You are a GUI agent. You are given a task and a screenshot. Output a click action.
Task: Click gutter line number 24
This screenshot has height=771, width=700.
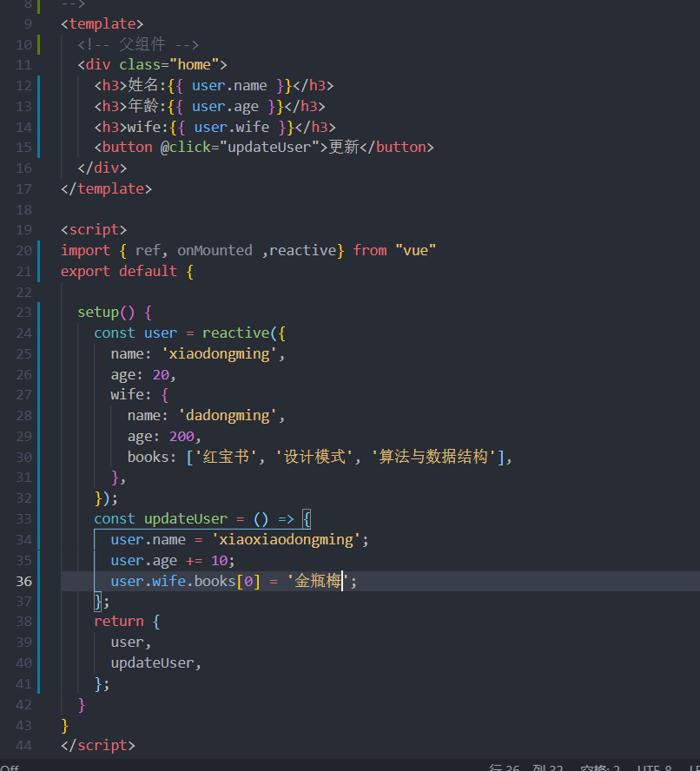[x=24, y=333]
